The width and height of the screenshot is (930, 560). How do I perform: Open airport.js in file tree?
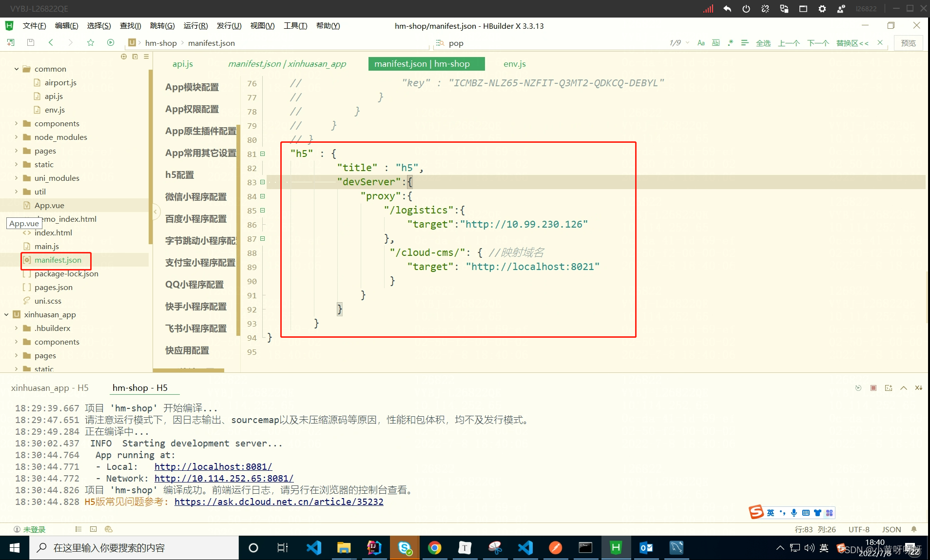(60, 82)
